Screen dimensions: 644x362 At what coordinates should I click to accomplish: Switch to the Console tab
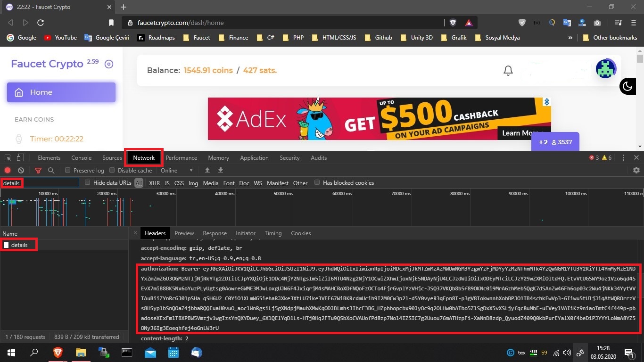point(82,158)
